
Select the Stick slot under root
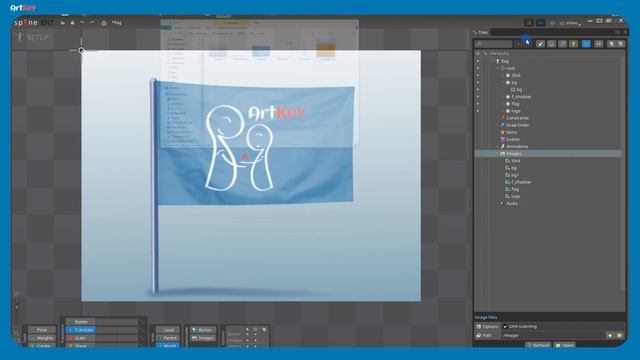tap(516, 76)
